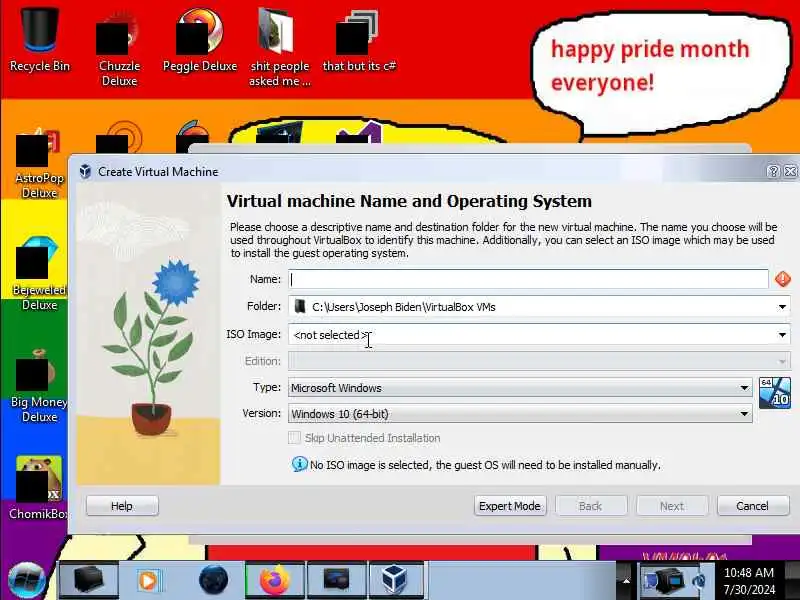Click the disabled Edition dropdown
The height and width of the screenshot is (600, 800).
(x=539, y=361)
